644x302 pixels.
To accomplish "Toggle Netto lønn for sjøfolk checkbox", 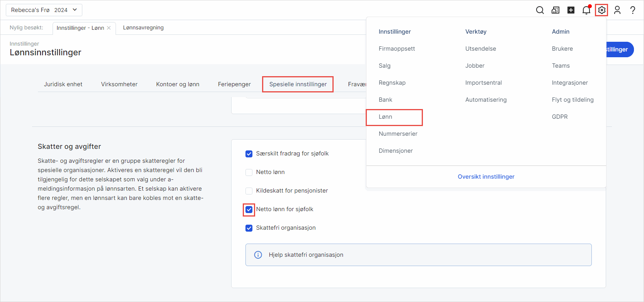I will click(x=249, y=210).
